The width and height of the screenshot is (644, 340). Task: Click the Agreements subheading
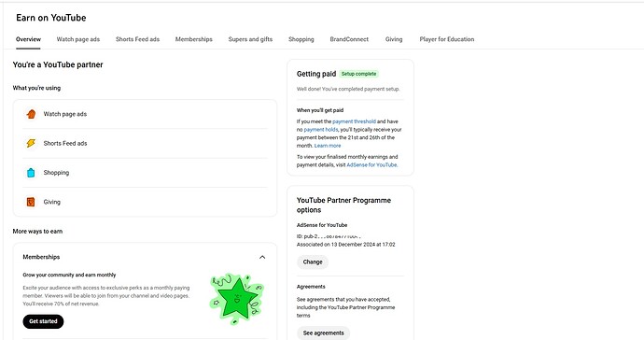(311, 287)
